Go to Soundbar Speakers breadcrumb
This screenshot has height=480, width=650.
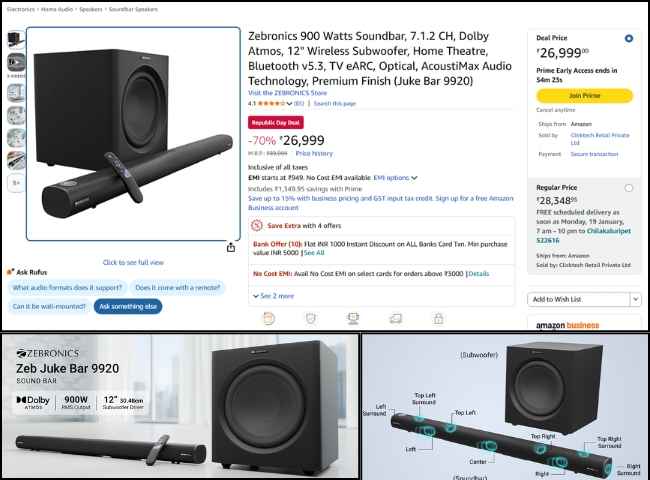coord(133,9)
